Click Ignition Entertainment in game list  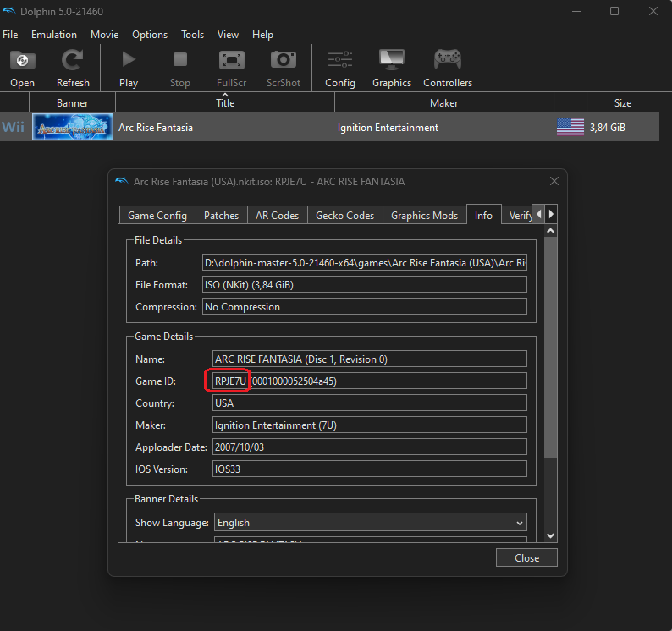click(388, 128)
